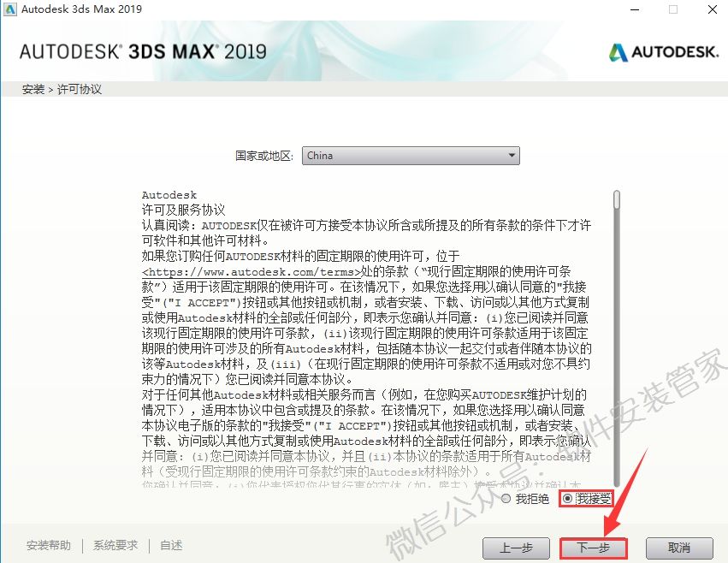The height and width of the screenshot is (563, 728).
Task: Click the autodesk.com/terms hyperlink
Action: (x=252, y=272)
